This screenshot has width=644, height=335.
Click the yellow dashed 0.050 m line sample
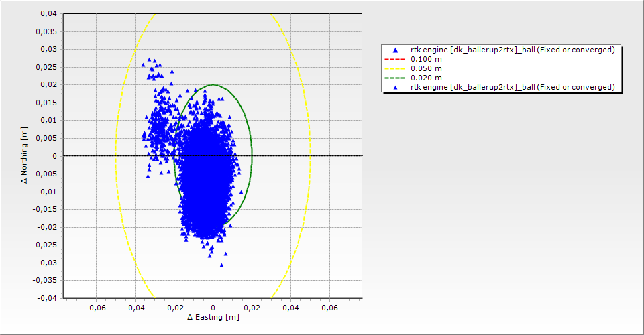394,69
